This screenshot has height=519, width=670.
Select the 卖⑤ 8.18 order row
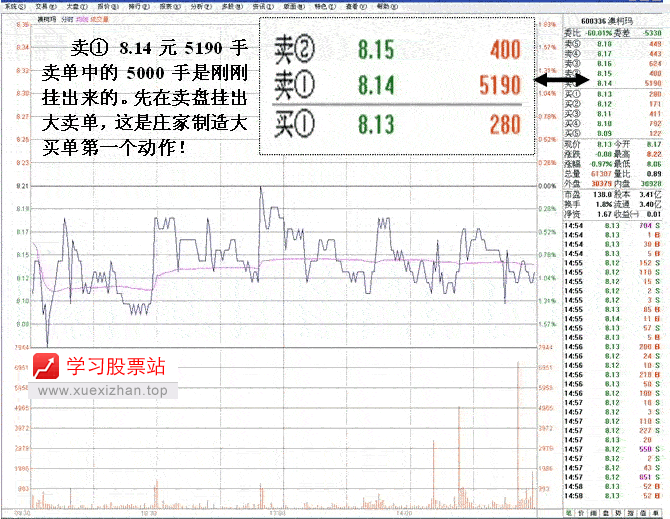pos(613,44)
